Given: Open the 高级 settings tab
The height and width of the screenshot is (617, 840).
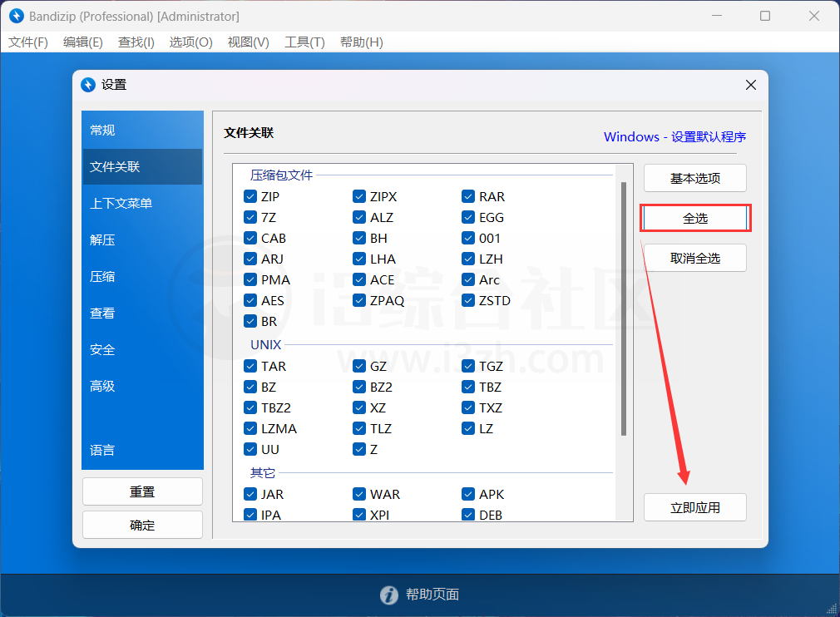Looking at the screenshot, I should (142, 386).
